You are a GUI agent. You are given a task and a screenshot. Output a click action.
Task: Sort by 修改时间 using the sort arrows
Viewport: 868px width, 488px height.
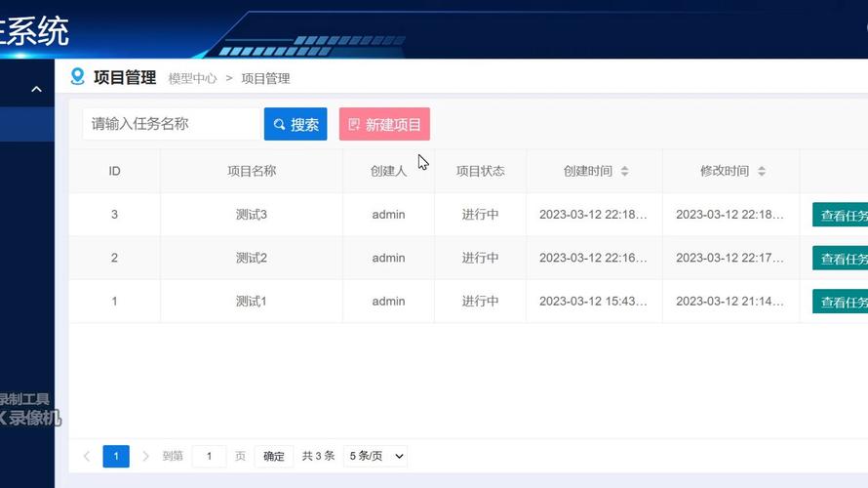point(762,171)
